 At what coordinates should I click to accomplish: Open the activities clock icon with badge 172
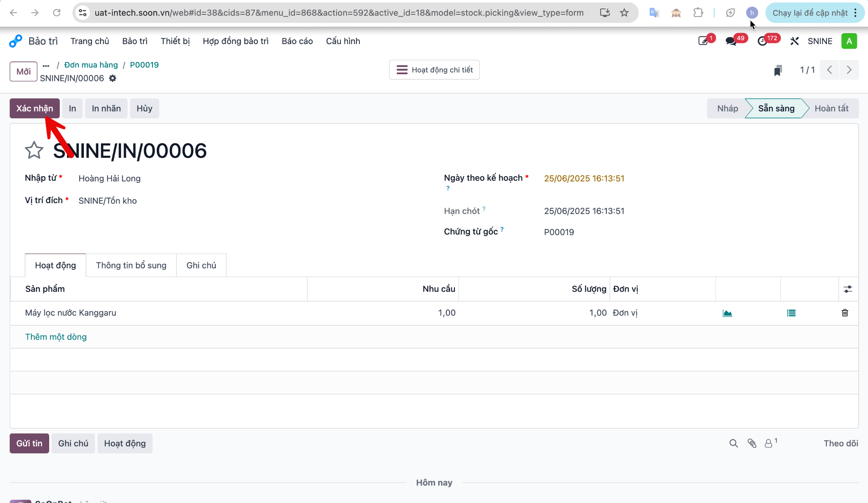pos(762,41)
